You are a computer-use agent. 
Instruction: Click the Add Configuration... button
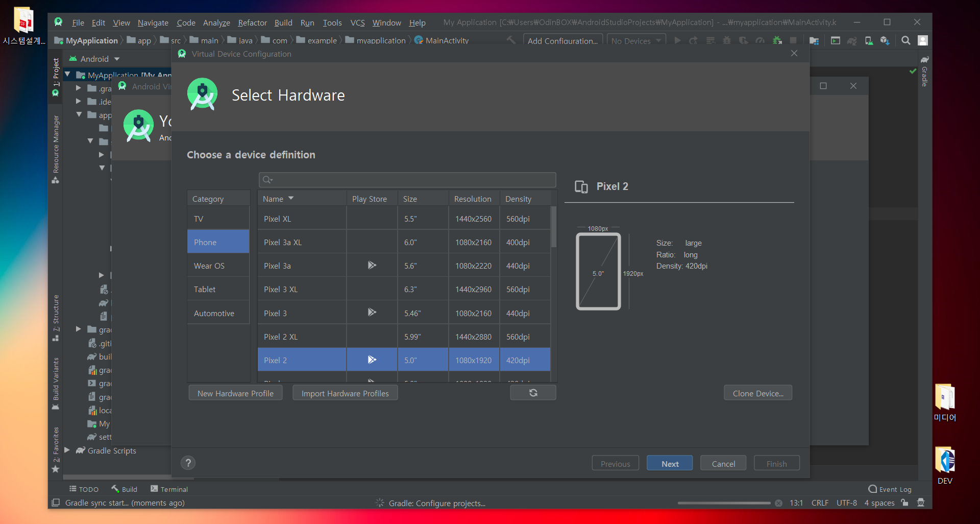coord(562,41)
